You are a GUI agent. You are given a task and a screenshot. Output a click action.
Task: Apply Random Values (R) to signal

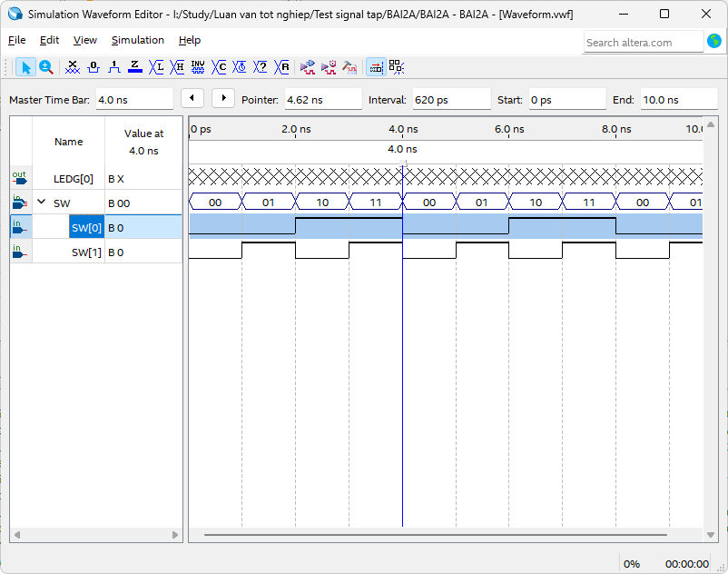coord(283,67)
